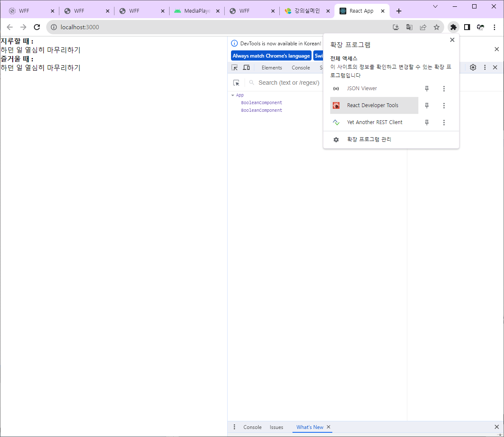This screenshot has width=504, height=437.
Task: Switch to the DevTools Console tab
Action: pos(301,68)
